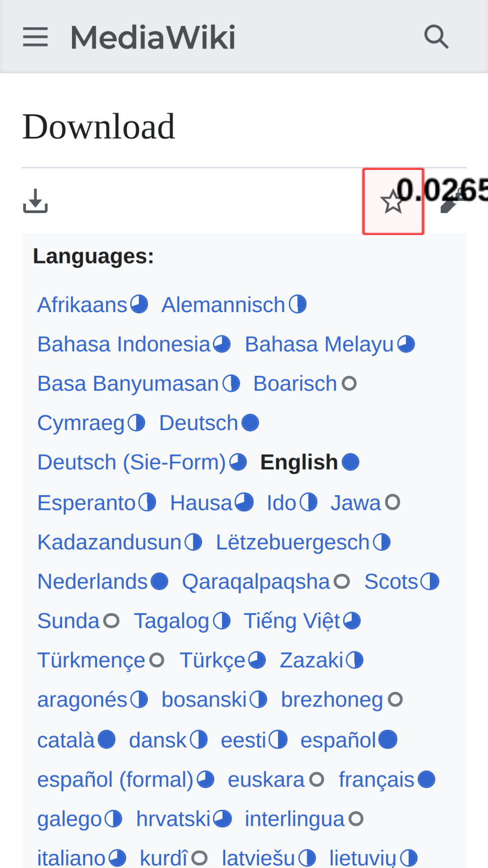Viewport: 488px width, 868px height.
Task: Open the español language page
Action: pyautogui.click(x=338, y=740)
